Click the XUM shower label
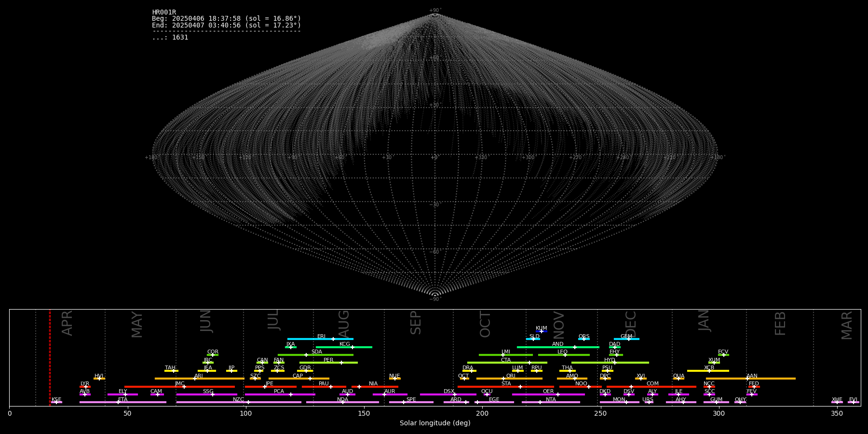Image resolution: width=868 pixels, height=434 pixels. [x=714, y=360]
